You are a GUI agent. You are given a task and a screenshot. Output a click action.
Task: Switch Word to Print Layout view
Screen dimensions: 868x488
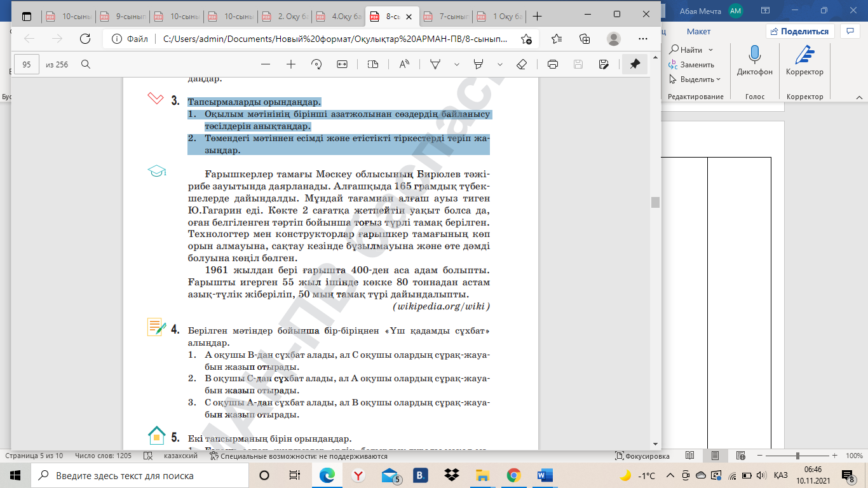pos(715,456)
